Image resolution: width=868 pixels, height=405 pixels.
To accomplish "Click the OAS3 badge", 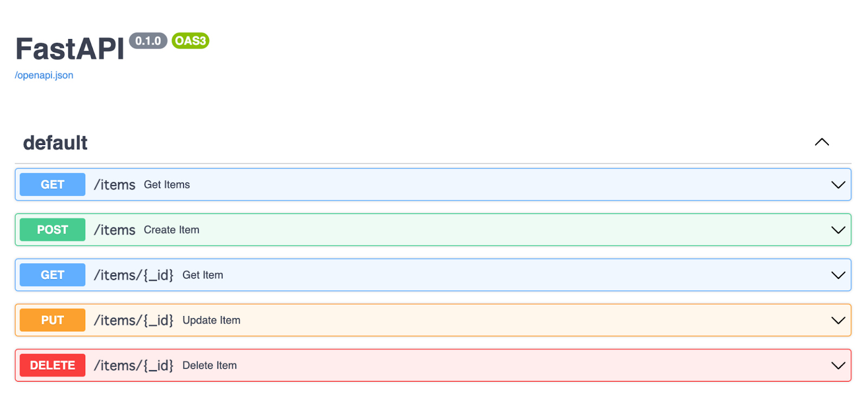I will (x=190, y=41).
